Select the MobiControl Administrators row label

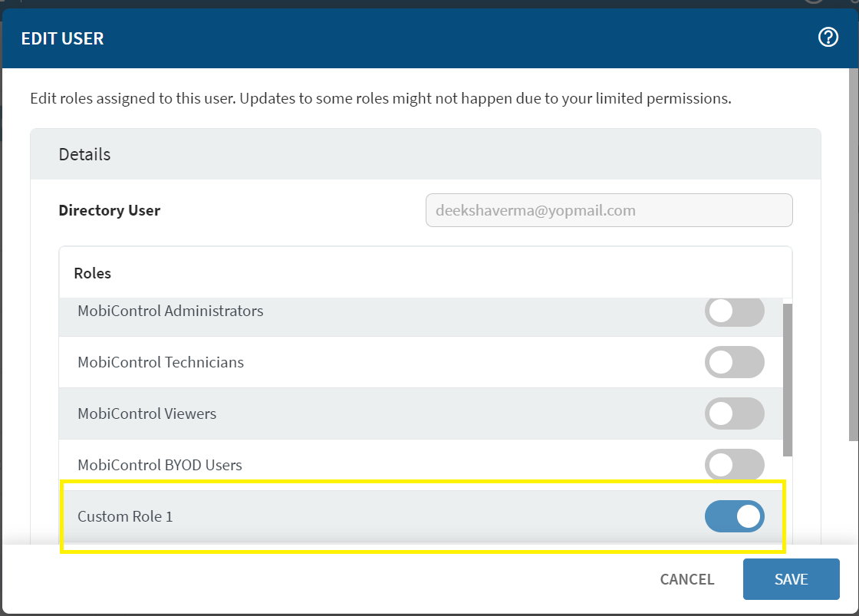coord(170,311)
